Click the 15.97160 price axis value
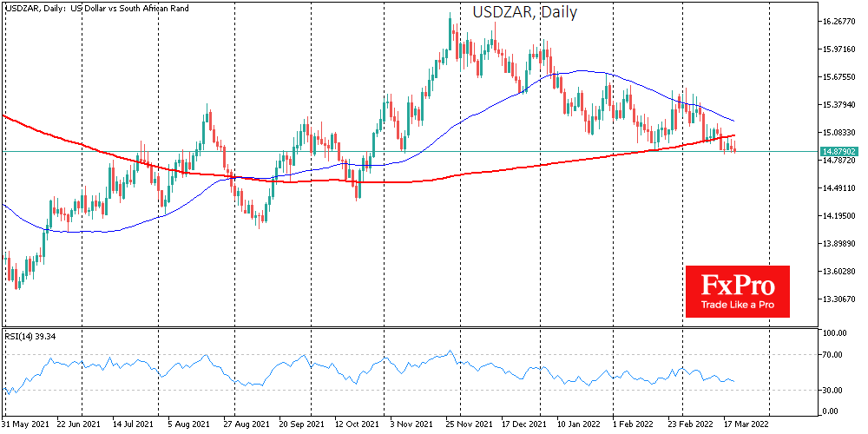The image size is (868, 434). click(839, 49)
